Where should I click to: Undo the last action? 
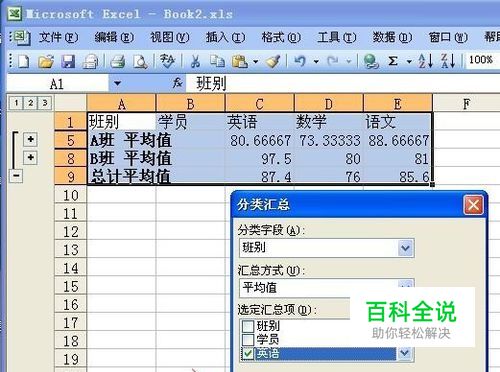point(300,61)
